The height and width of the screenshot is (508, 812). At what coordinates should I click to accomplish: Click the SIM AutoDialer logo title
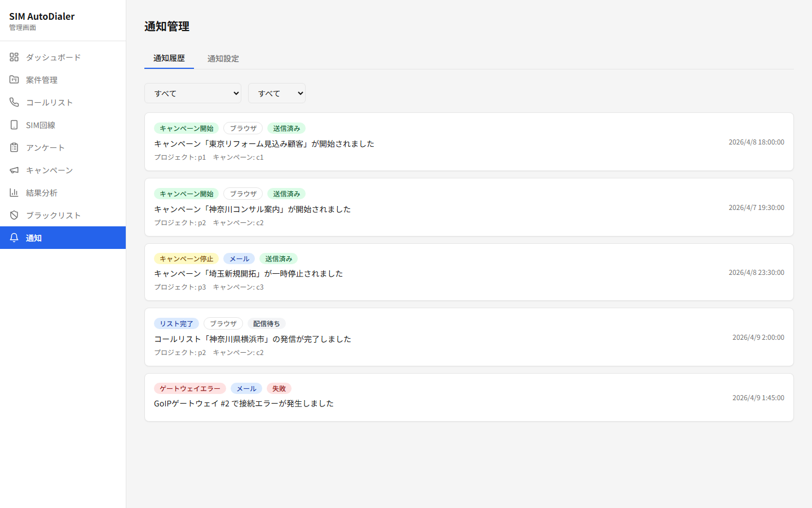click(x=42, y=16)
